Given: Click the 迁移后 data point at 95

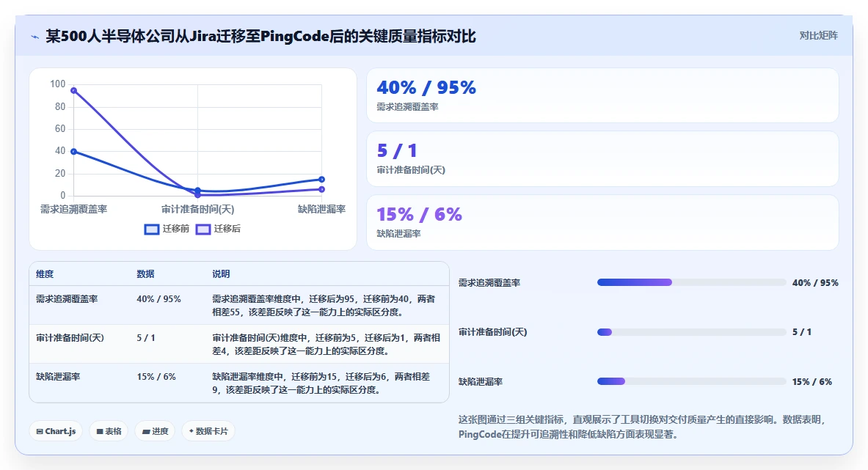Looking at the screenshot, I should pos(73,91).
